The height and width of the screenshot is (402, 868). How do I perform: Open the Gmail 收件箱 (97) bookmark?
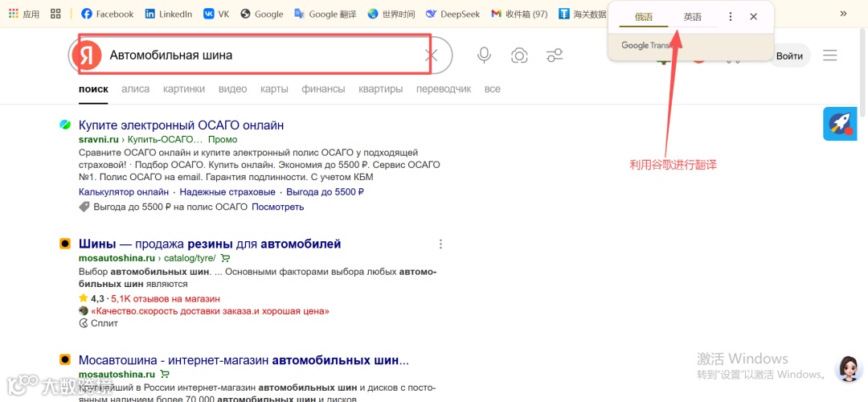pyautogui.click(x=519, y=14)
